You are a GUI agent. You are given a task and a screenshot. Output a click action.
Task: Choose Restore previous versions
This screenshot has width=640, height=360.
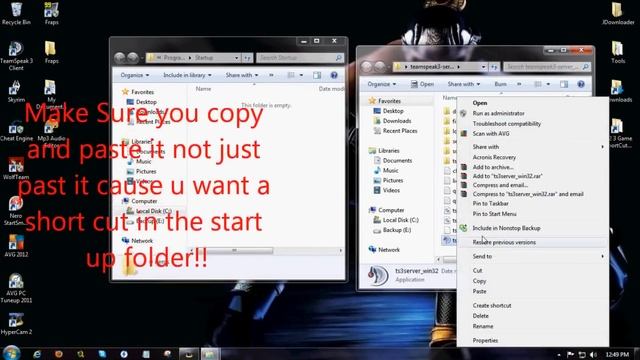pyautogui.click(x=532, y=242)
